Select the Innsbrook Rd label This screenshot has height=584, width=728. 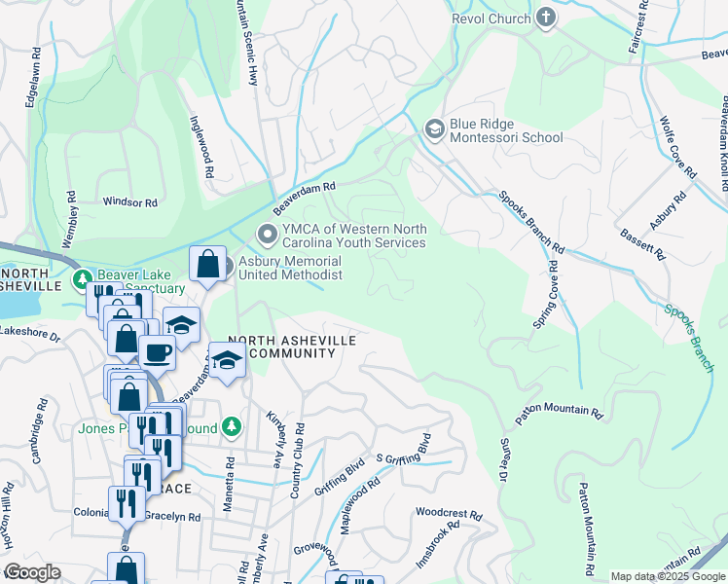437,544
